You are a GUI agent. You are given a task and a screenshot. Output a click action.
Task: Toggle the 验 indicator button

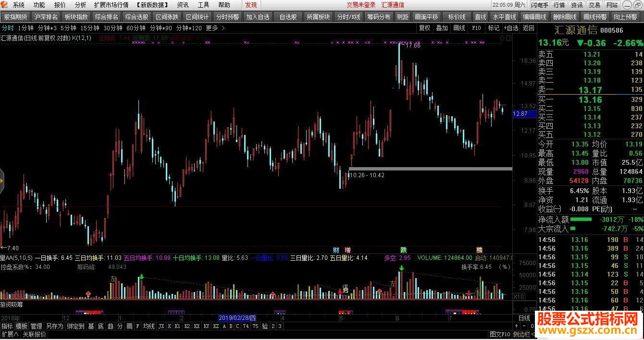pyautogui.click(x=265, y=326)
